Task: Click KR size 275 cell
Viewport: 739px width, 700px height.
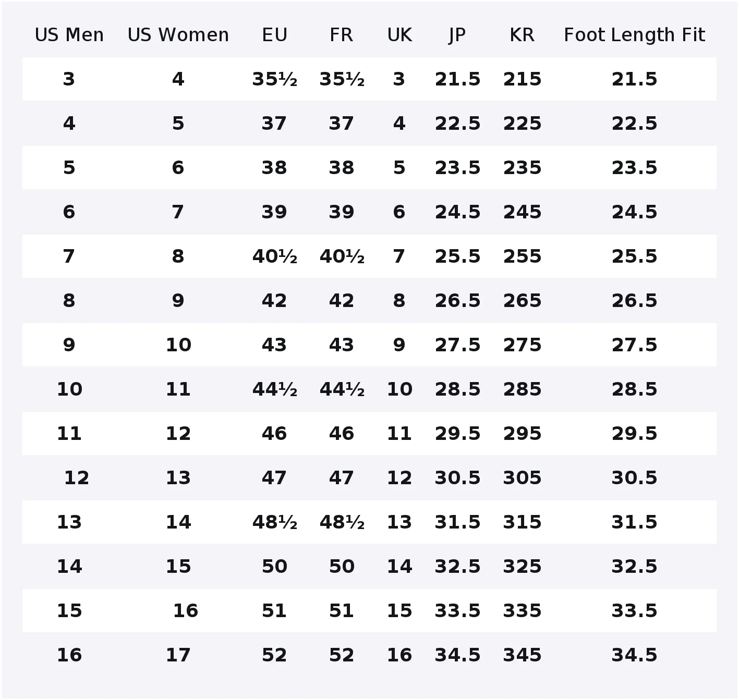Action: pyautogui.click(x=522, y=345)
